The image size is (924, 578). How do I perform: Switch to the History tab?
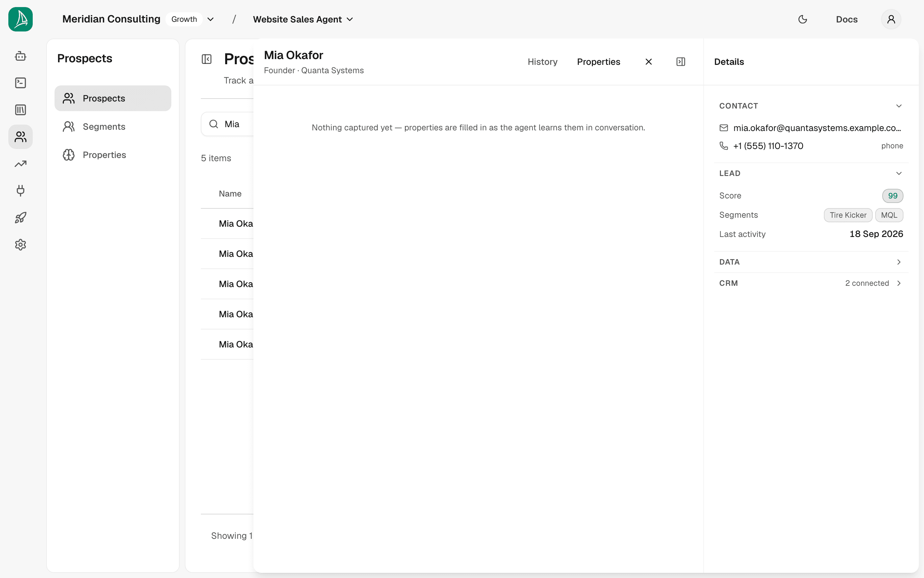point(543,62)
